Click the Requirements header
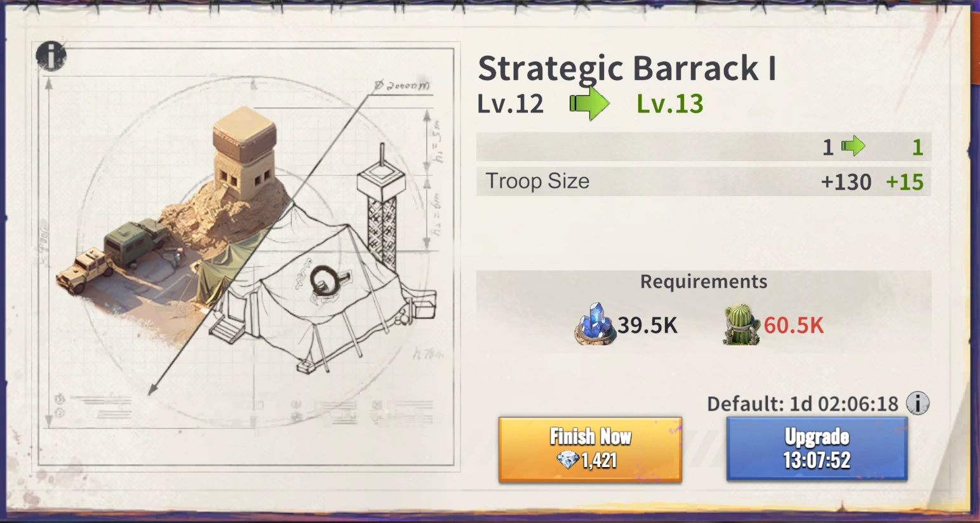 (704, 281)
